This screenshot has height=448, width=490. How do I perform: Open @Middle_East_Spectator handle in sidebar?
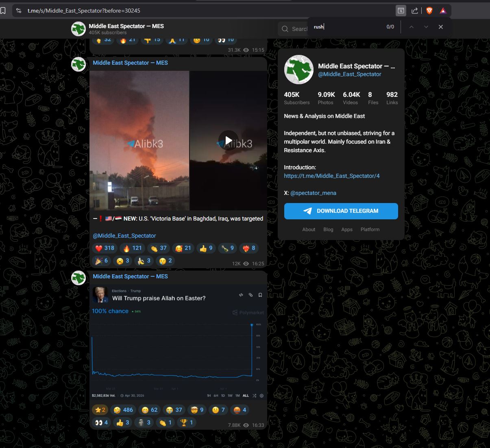click(350, 74)
